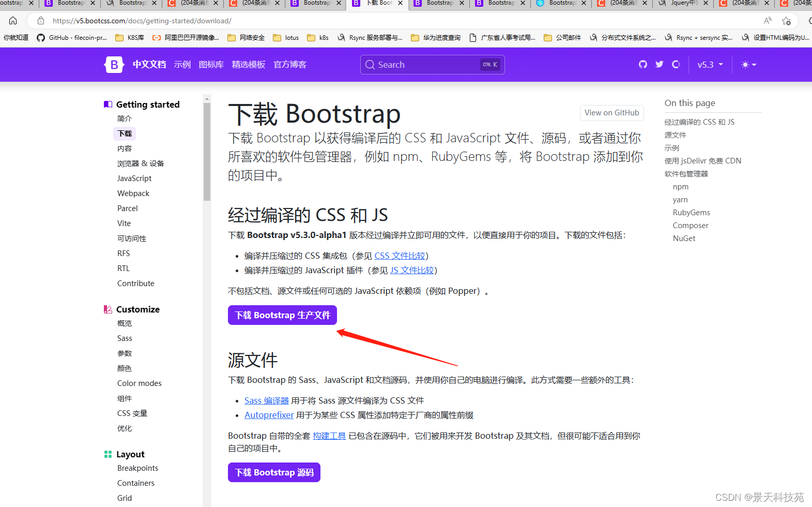Open the GitHub icon in navbar
This screenshot has height=507, width=812.
pyautogui.click(x=643, y=65)
